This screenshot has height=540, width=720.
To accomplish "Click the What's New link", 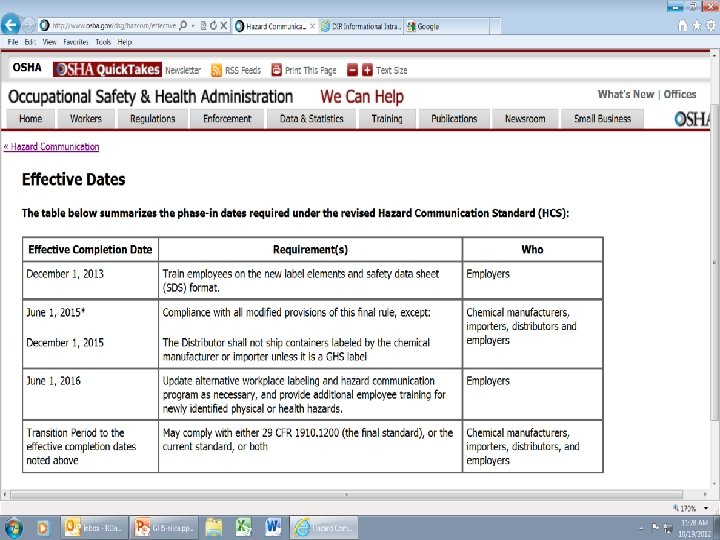I will coord(626,94).
